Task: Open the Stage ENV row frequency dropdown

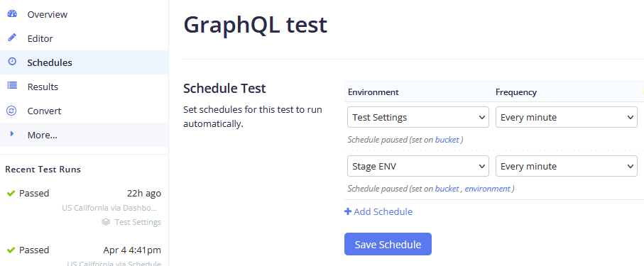Action: 567,166
